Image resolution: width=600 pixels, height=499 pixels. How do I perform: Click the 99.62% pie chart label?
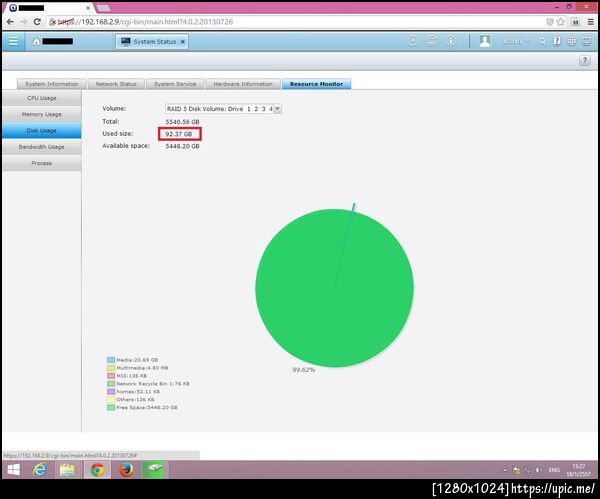(304, 370)
